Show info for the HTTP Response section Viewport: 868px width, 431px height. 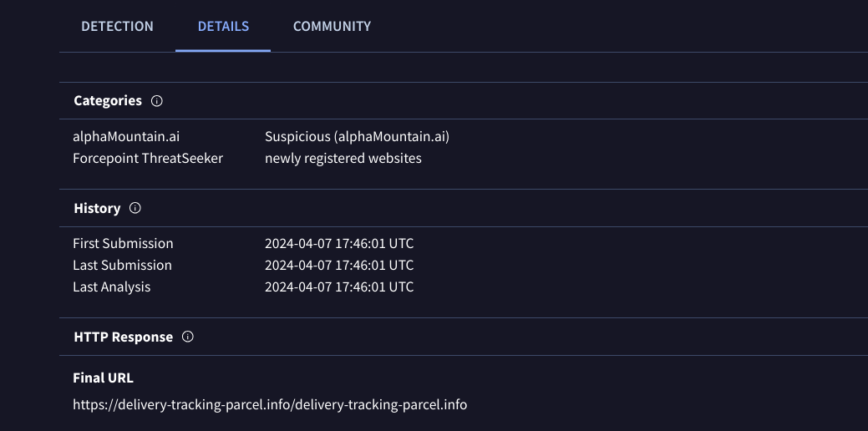pyautogui.click(x=188, y=337)
